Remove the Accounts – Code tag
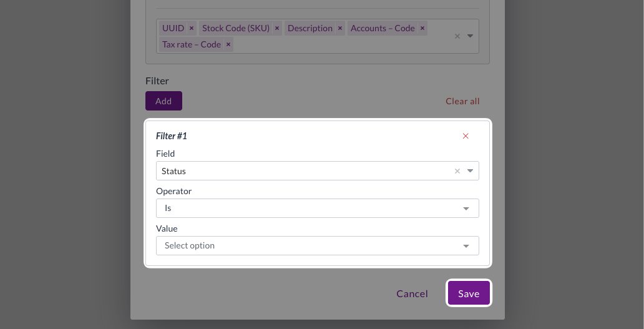Screen dimensions: 644x329 (422, 28)
